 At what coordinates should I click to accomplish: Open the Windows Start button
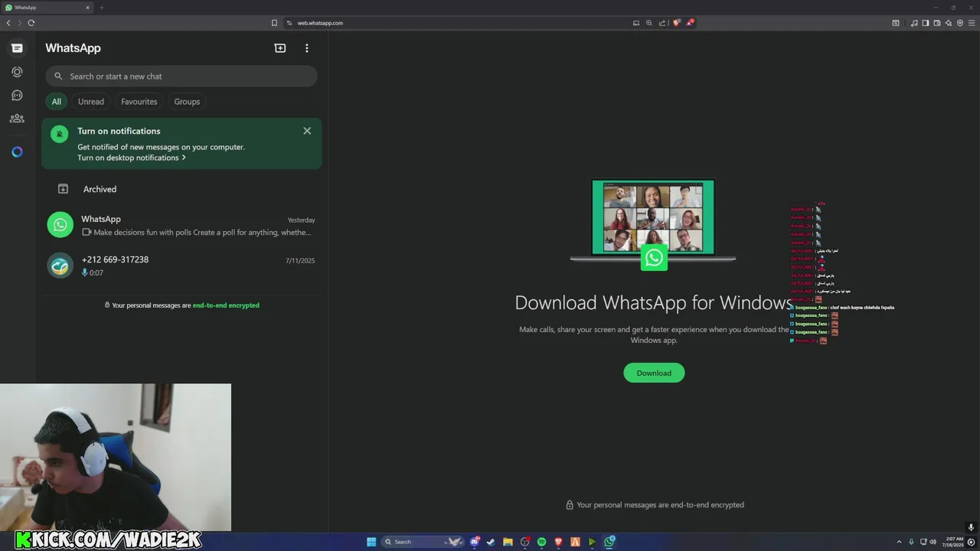tap(371, 542)
